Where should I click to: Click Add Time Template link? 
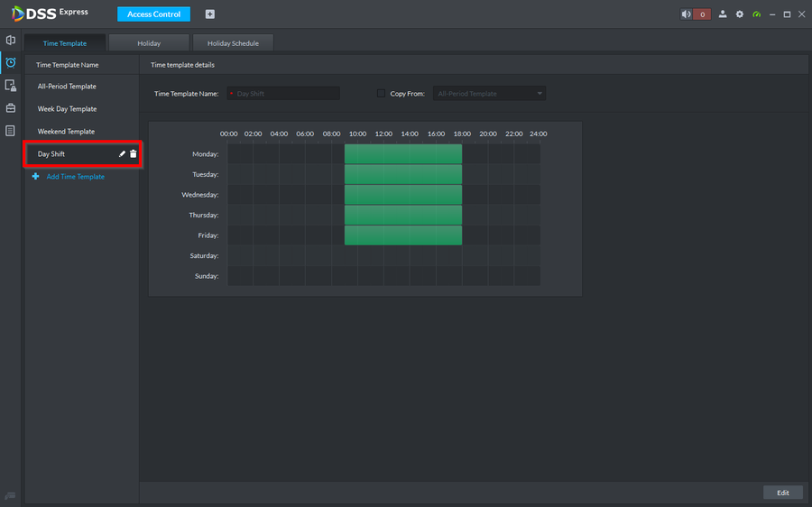click(x=75, y=177)
